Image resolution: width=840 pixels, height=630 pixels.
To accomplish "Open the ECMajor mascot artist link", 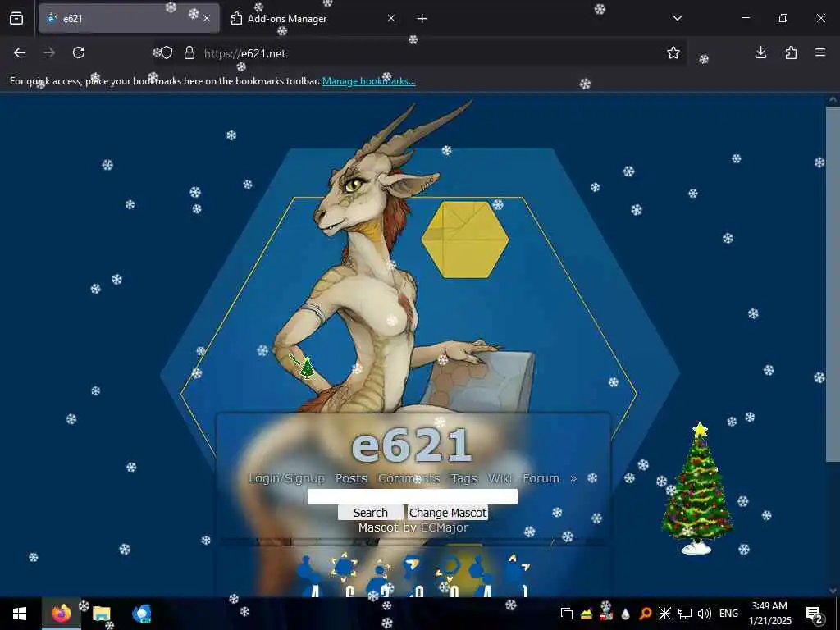I will 444,527.
